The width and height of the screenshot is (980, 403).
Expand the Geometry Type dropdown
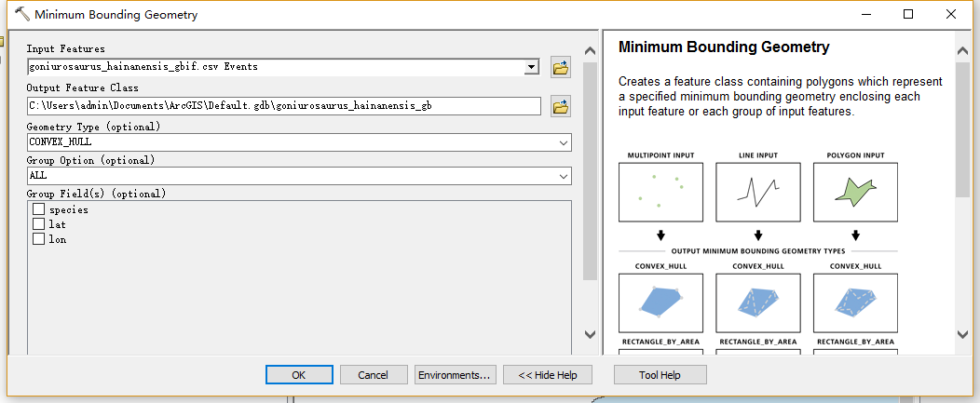pyautogui.click(x=563, y=142)
